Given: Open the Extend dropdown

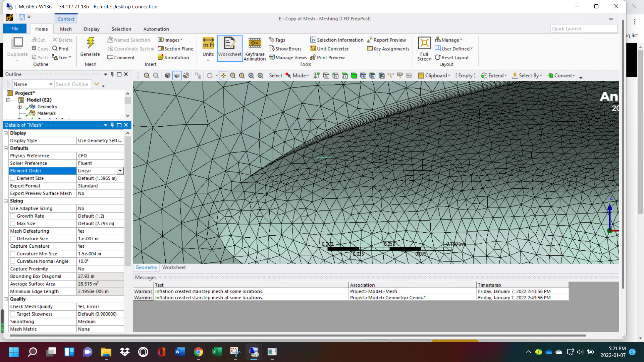Looking at the screenshot, I should [494, 76].
